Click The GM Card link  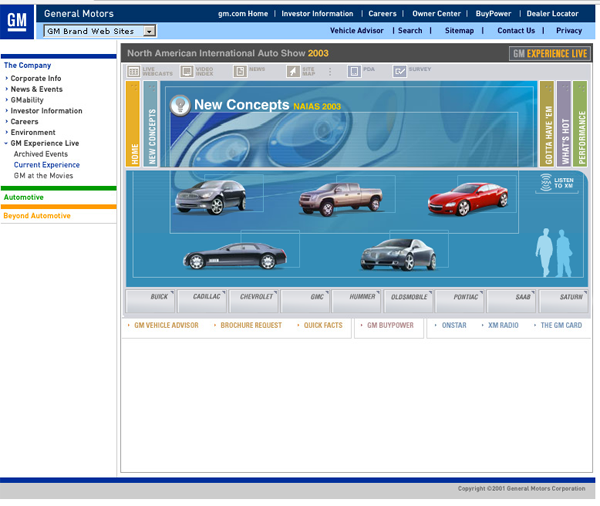pyautogui.click(x=561, y=325)
